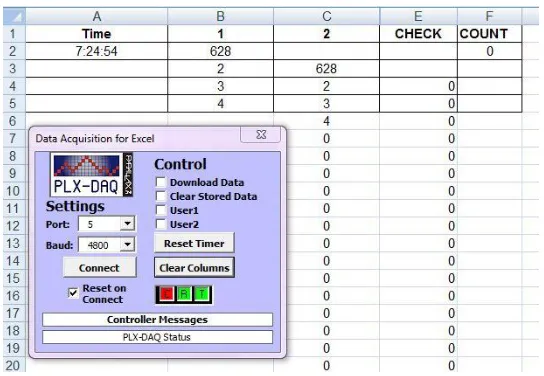Open the Port dropdown arrow
The image size is (544, 376).
point(128,224)
